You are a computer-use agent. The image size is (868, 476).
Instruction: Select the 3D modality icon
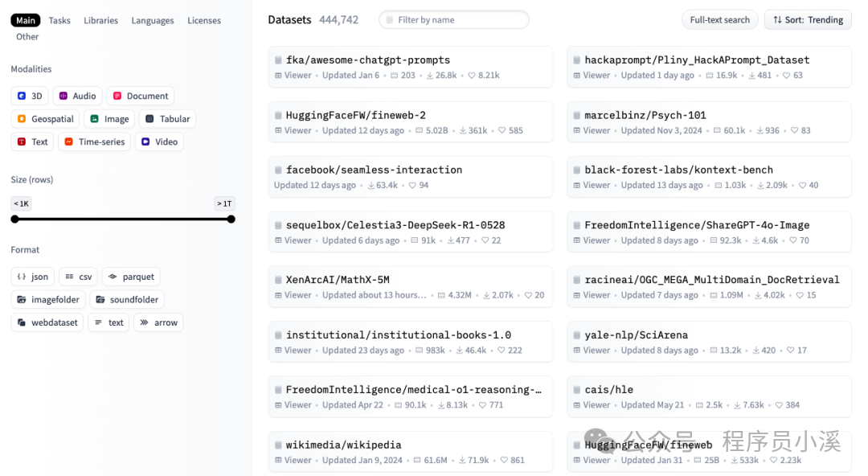coord(22,96)
